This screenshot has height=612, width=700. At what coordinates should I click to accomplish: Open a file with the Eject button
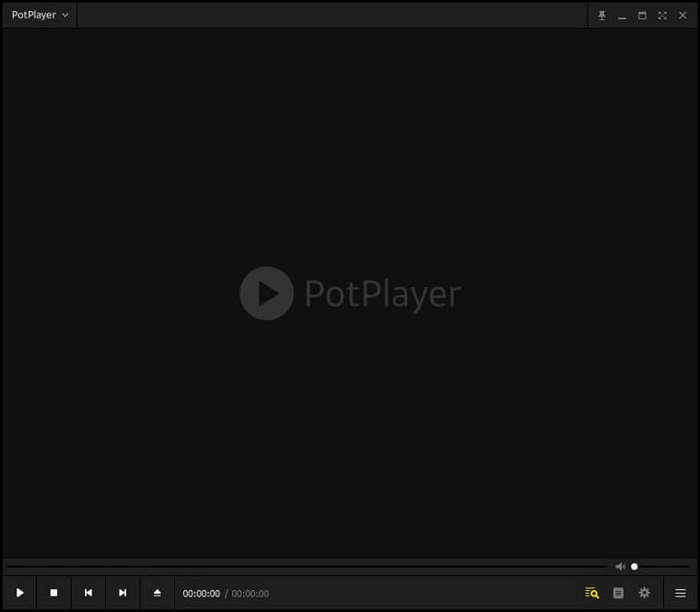pyautogui.click(x=157, y=593)
